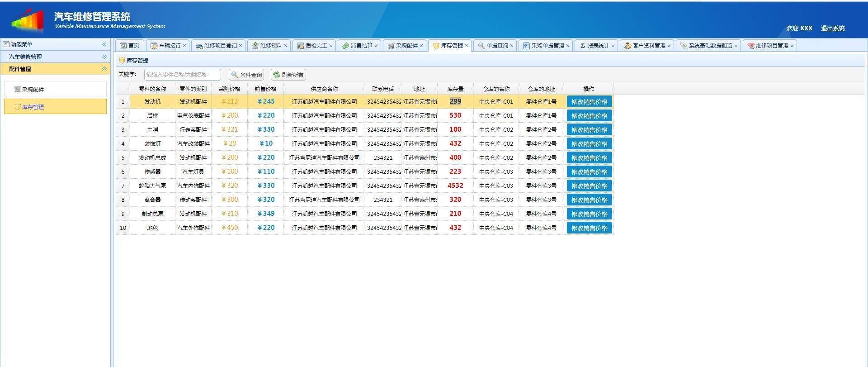Click the 刷新所有 refresh button
Viewport: 868px width, 367px height.
point(288,75)
